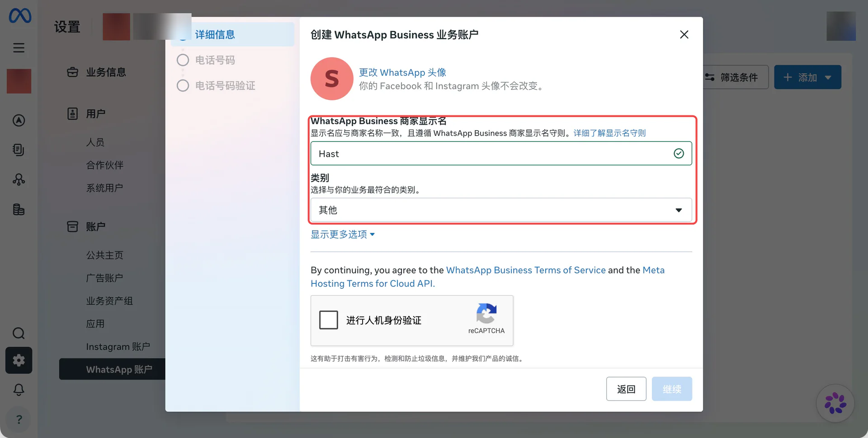Open 合作伙伴 in the sidebar
The image size is (868, 438).
[x=105, y=165]
